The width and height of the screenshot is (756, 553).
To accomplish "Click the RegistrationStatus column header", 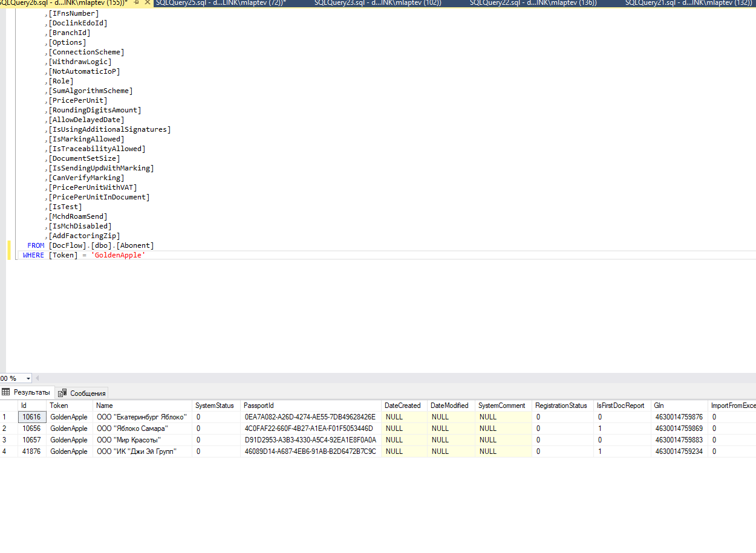I will point(562,406).
